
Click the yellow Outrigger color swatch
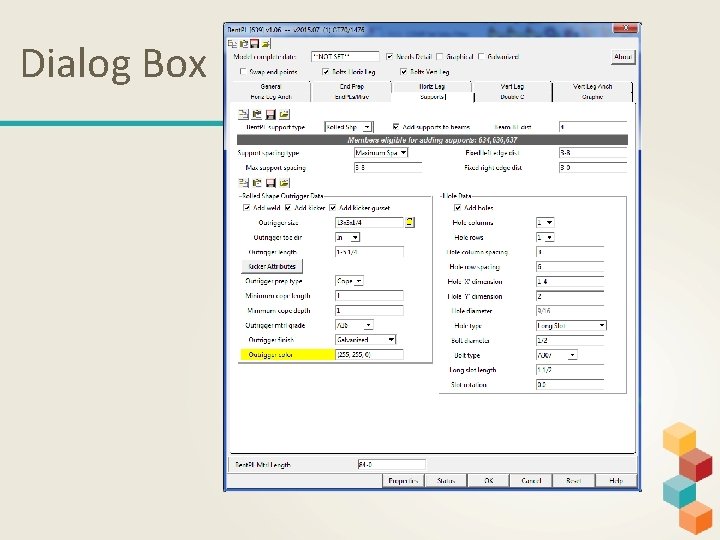287,354
